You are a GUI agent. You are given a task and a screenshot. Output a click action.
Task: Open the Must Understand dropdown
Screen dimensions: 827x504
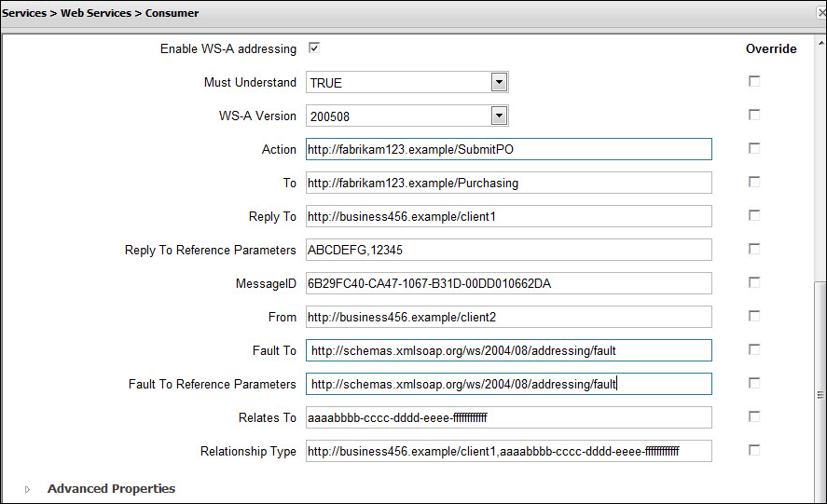click(499, 82)
